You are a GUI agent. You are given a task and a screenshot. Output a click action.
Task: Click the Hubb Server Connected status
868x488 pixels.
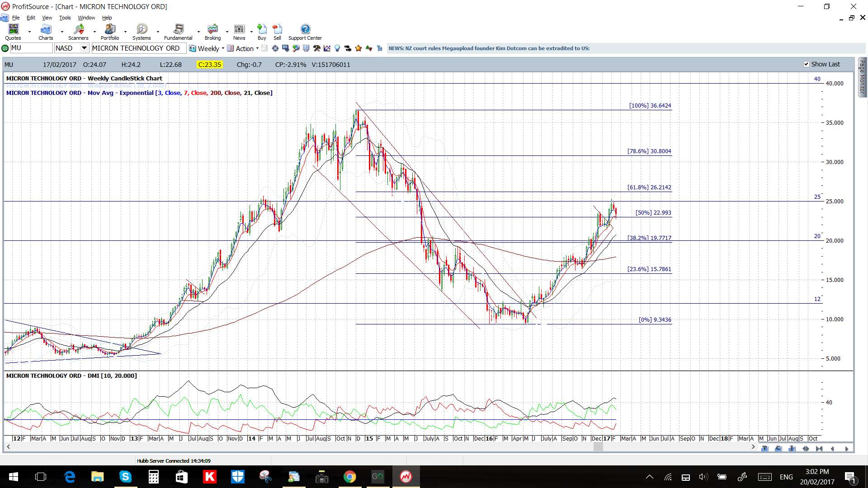point(174,461)
